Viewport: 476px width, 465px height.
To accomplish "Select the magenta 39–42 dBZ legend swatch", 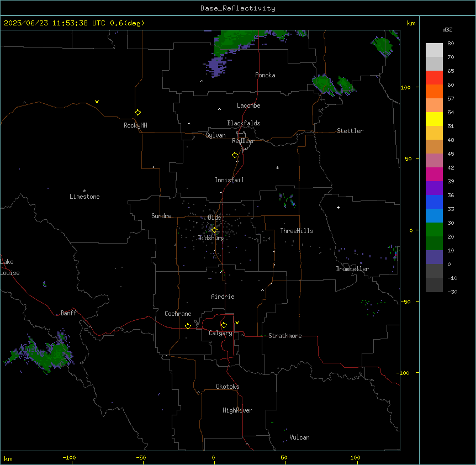I will (x=434, y=174).
